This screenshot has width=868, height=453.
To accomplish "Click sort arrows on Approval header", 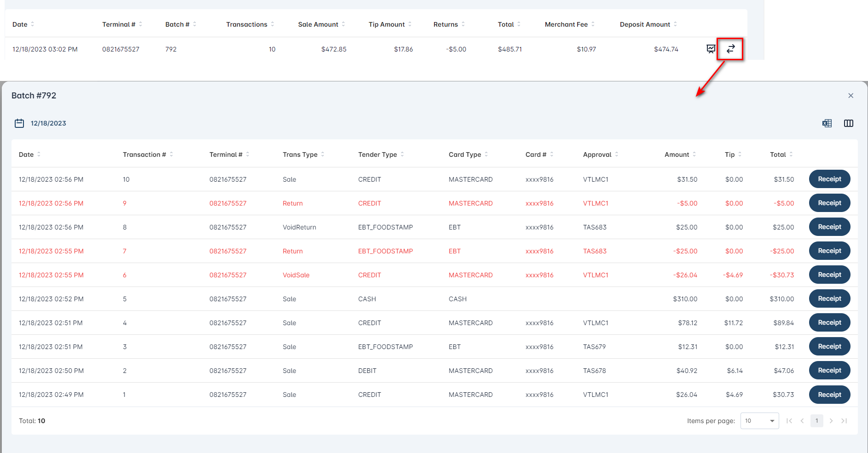I will (617, 155).
